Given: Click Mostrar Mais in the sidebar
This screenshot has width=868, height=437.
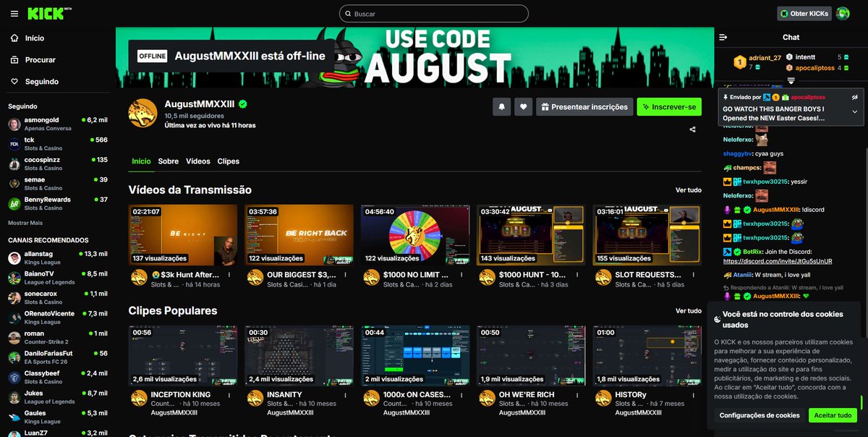Looking at the screenshot, I should pos(25,223).
